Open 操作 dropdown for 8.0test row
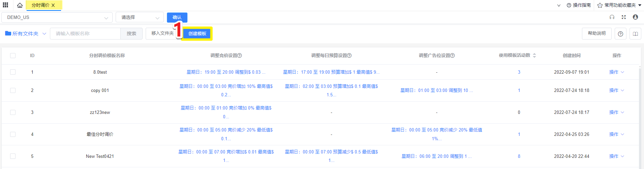Image resolution: width=644 pixels, height=169 pixels. 617,72
